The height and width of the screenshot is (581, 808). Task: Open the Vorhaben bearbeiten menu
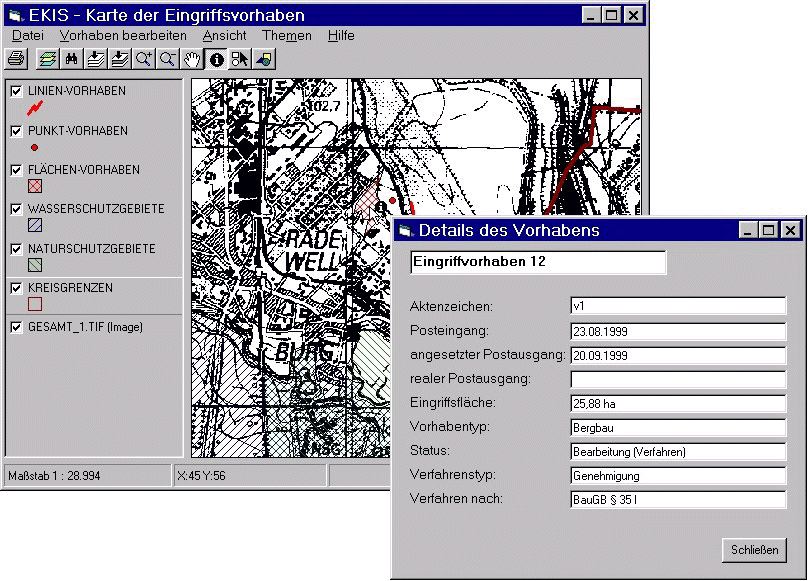123,35
